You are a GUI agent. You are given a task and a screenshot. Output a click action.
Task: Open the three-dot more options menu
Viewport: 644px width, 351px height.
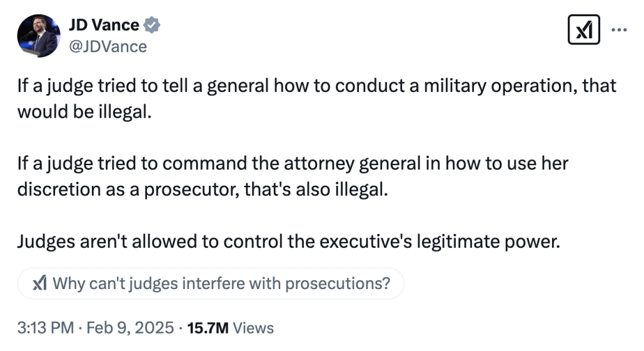pyautogui.click(x=618, y=29)
